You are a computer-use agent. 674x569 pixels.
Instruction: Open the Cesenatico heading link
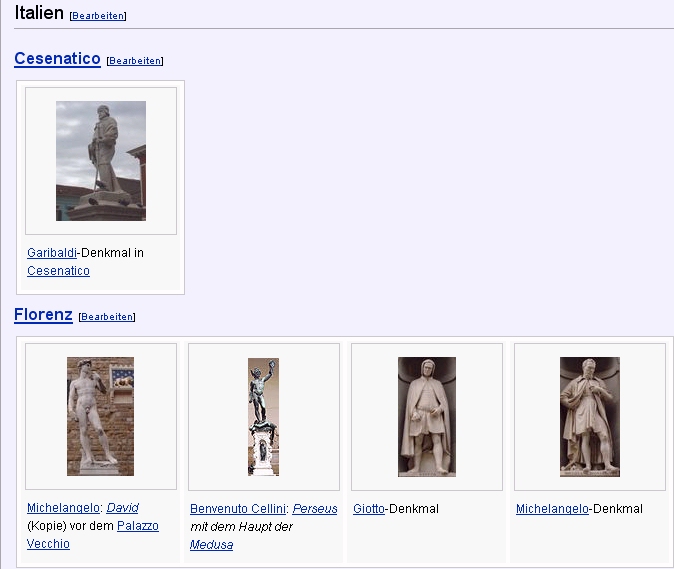57,59
